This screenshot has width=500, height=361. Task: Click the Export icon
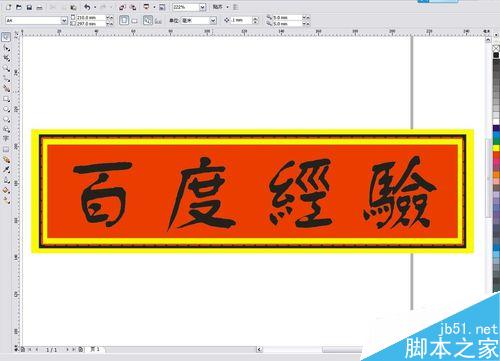pos(133,7)
